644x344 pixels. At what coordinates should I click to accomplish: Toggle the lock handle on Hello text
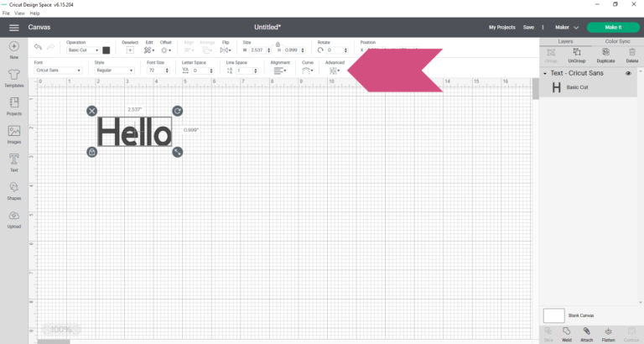click(x=91, y=152)
